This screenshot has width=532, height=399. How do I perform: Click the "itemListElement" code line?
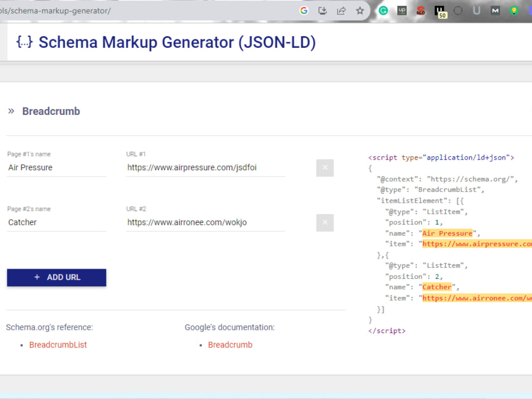click(420, 201)
